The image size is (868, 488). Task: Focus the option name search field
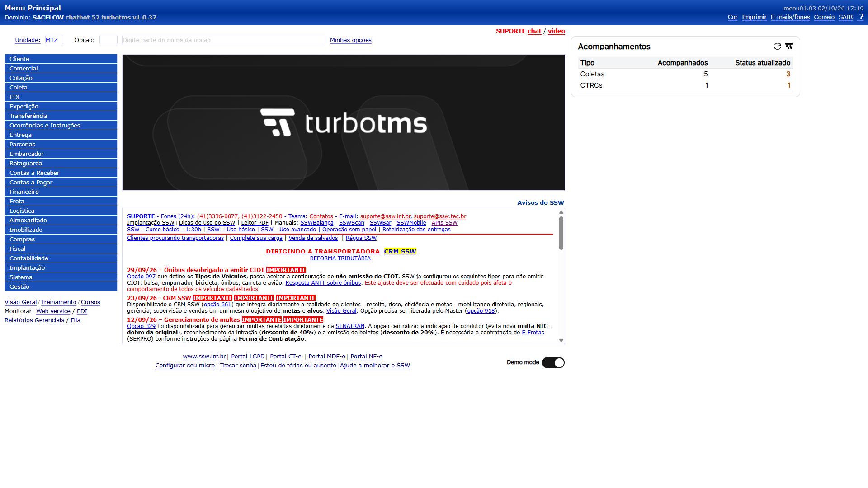click(224, 40)
